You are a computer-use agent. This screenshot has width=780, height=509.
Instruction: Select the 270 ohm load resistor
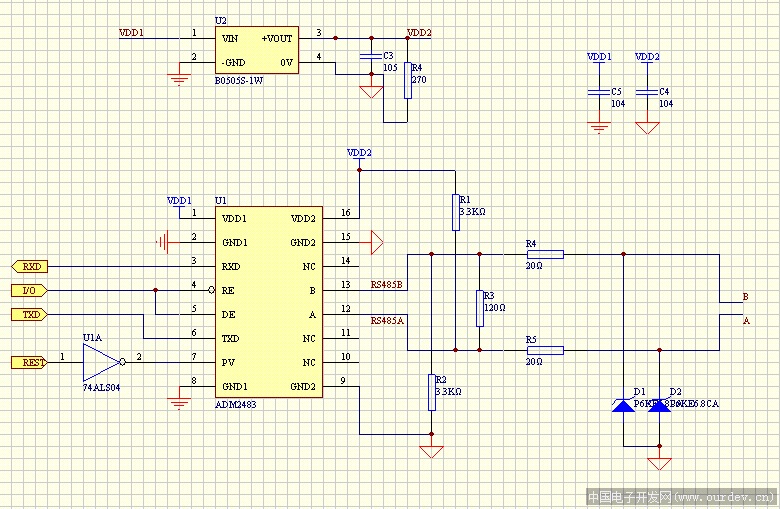pyautogui.click(x=407, y=80)
